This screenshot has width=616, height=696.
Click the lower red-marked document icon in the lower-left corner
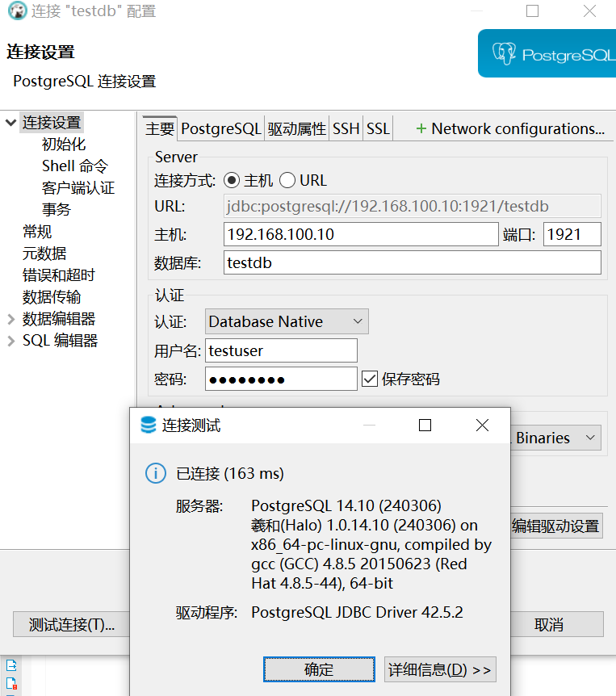click(11, 684)
